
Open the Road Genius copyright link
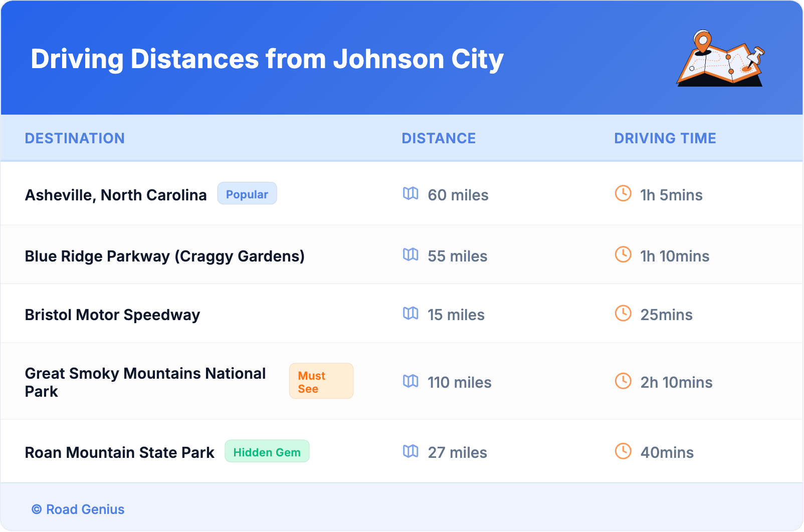pos(78,509)
